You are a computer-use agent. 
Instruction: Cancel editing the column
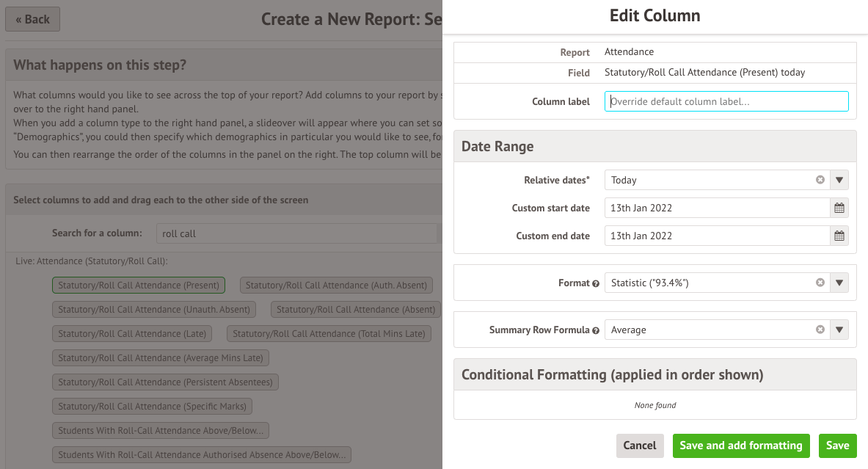click(639, 446)
